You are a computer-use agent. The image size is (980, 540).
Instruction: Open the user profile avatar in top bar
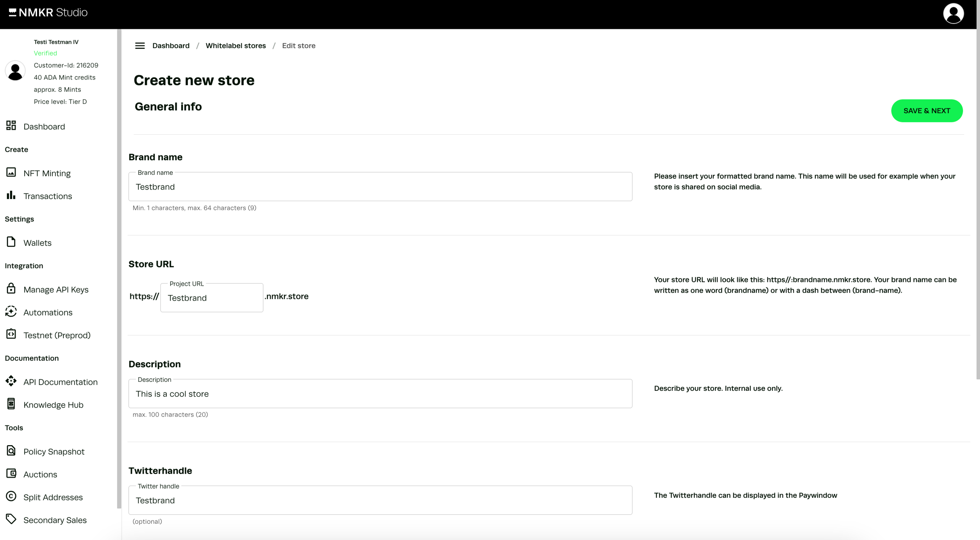(953, 14)
